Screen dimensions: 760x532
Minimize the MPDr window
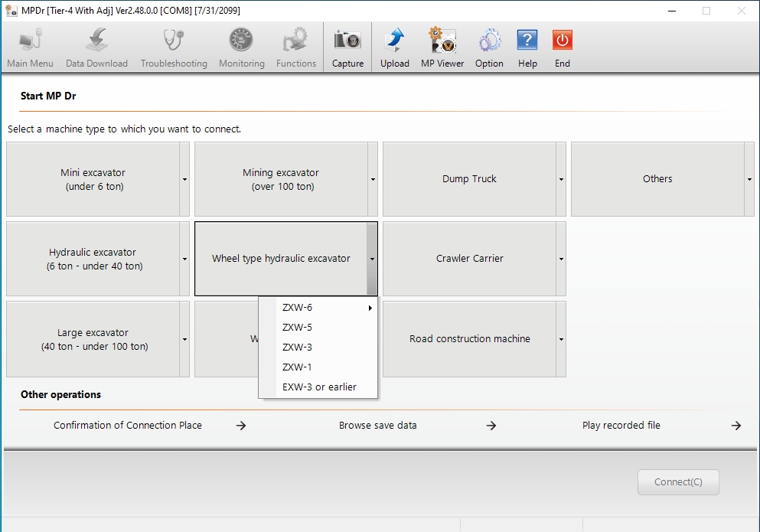672,11
